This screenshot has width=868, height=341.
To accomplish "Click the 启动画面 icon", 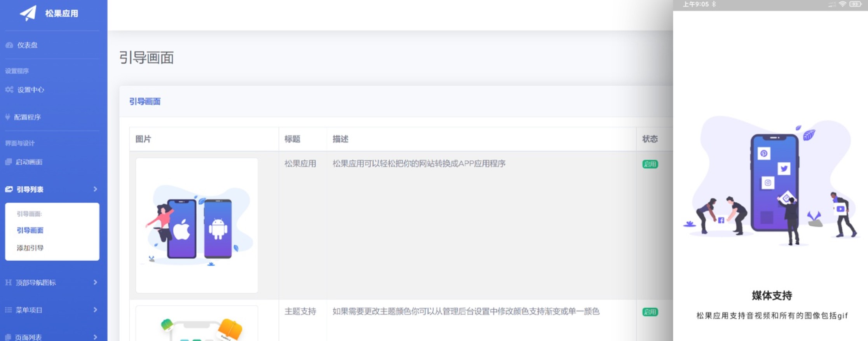I will coord(9,162).
